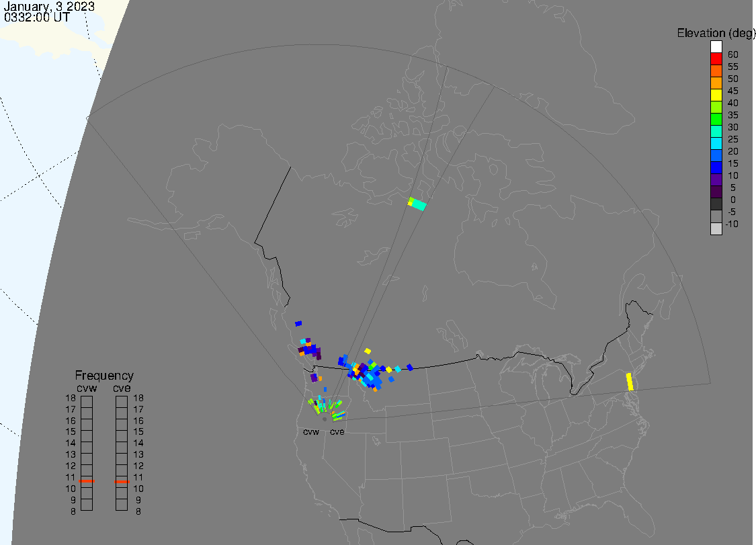Click the 'Frequency' panel title
756x545 pixels.
point(104,375)
